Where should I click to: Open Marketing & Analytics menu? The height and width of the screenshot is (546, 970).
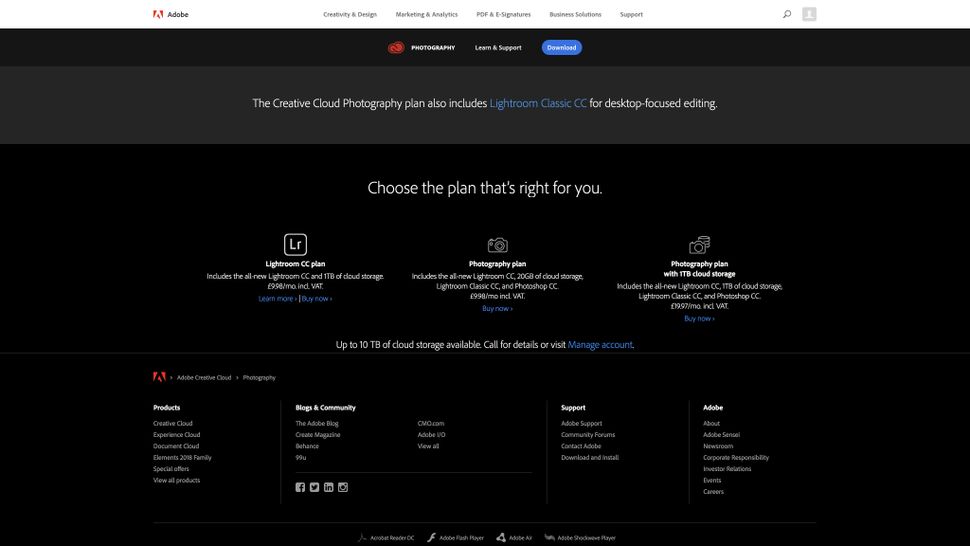(427, 14)
